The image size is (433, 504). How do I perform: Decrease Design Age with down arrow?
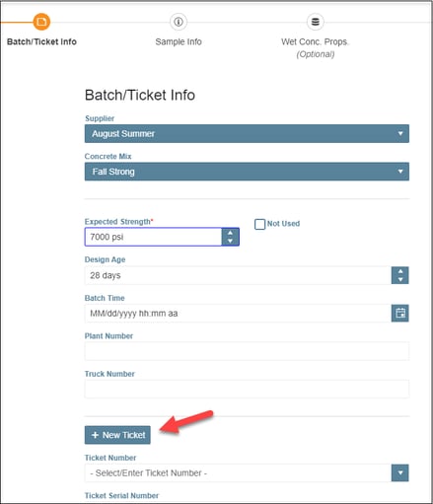coord(400,279)
